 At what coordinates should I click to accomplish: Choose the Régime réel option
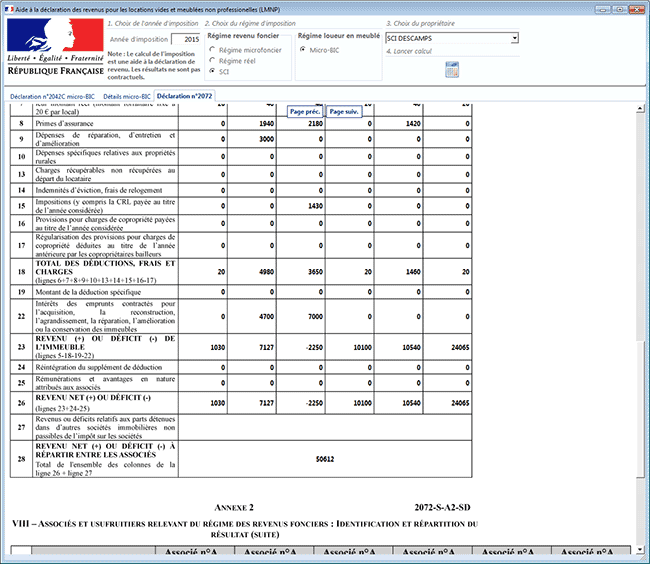point(212,60)
